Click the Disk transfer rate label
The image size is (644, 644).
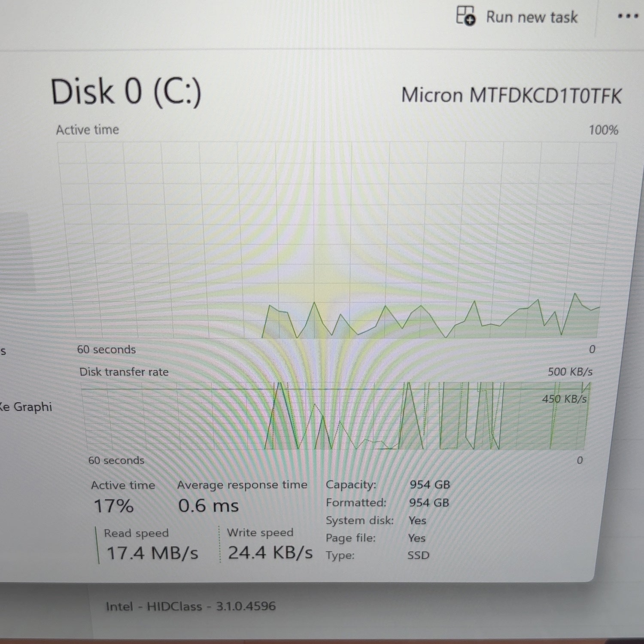(x=124, y=372)
